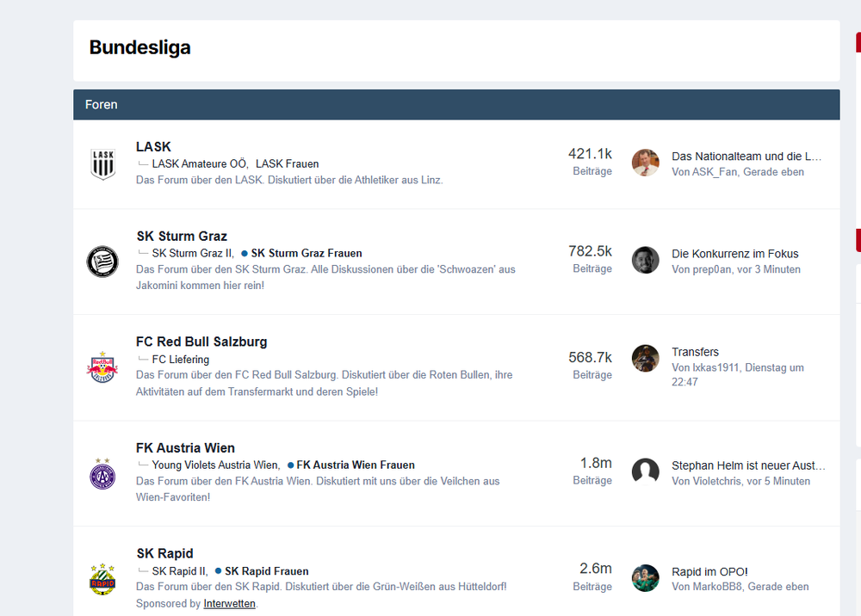The width and height of the screenshot is (861, 616).
Task: Open Young Violets Austria Wien subforum
Action: pos(215,465)
